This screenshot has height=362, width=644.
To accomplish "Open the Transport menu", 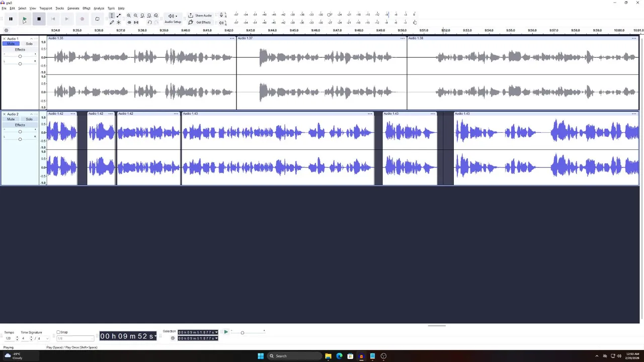I will tap(46, 8).
